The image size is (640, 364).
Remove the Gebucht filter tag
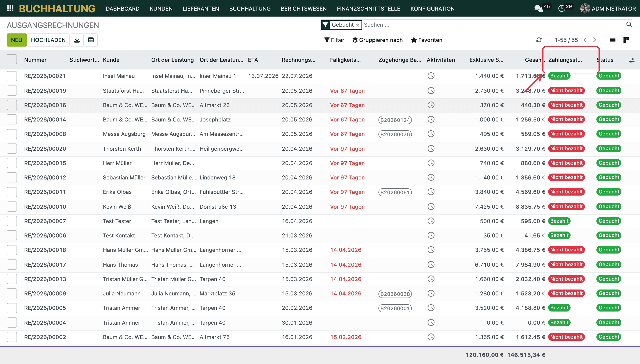[357, 25]
